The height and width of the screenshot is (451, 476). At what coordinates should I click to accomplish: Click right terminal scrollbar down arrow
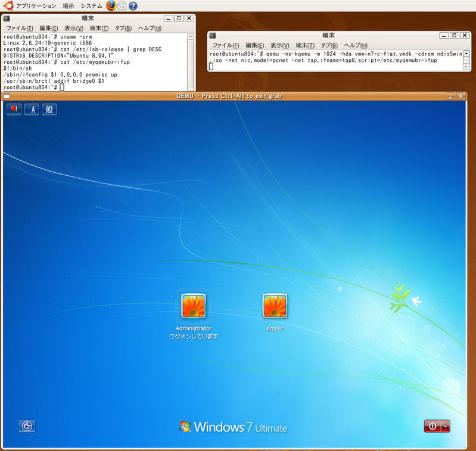tap(466, 67)
